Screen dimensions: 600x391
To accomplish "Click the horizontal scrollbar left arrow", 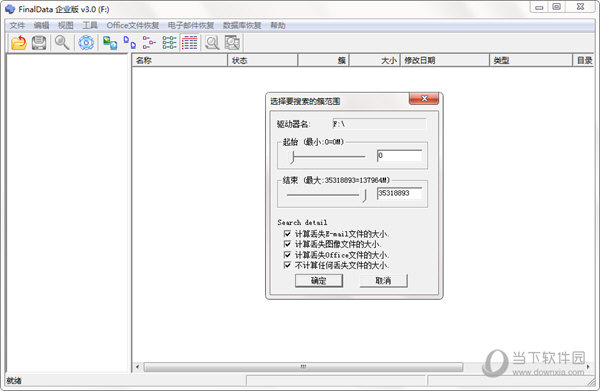I will point(137,367).
